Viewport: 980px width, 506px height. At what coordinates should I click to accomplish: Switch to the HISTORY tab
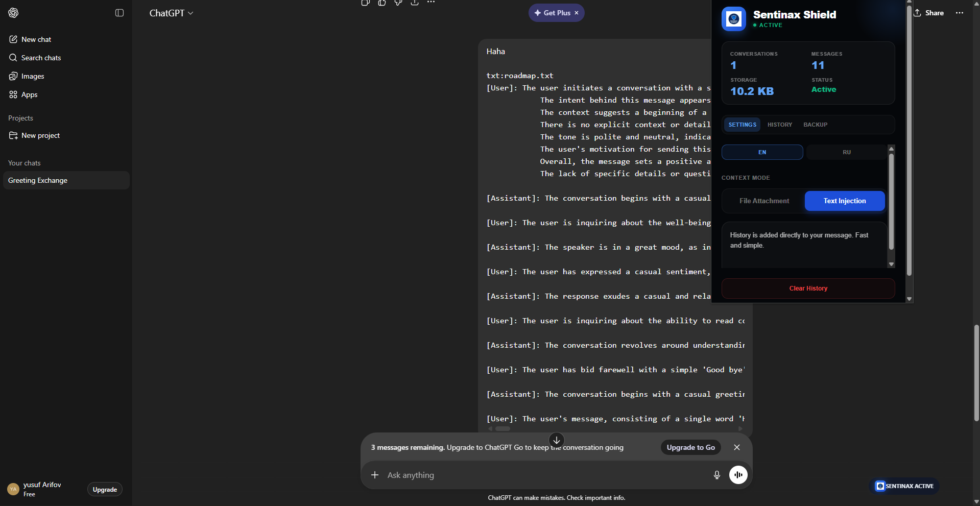(x=780, y=125)
